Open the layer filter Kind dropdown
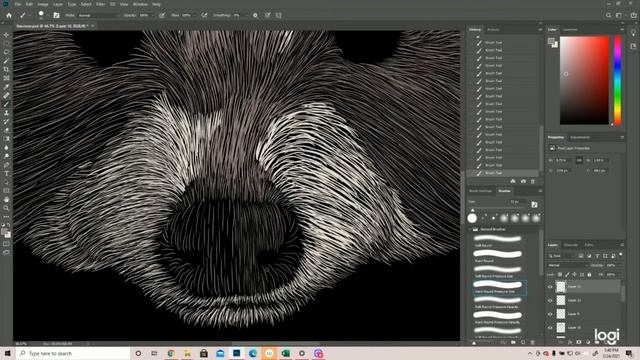640x360 pixels. tap(562, 256)
